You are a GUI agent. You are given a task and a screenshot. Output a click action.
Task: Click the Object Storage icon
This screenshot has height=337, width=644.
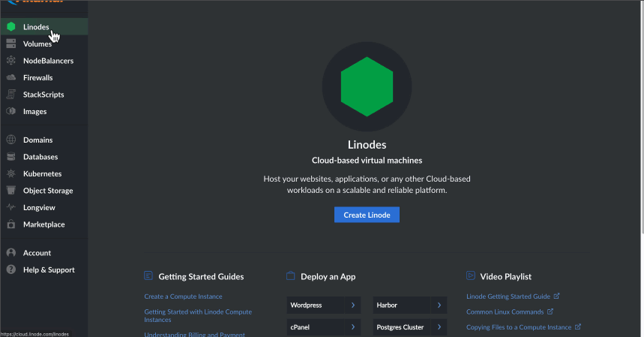pyautogui.click(x=10, y=191)
